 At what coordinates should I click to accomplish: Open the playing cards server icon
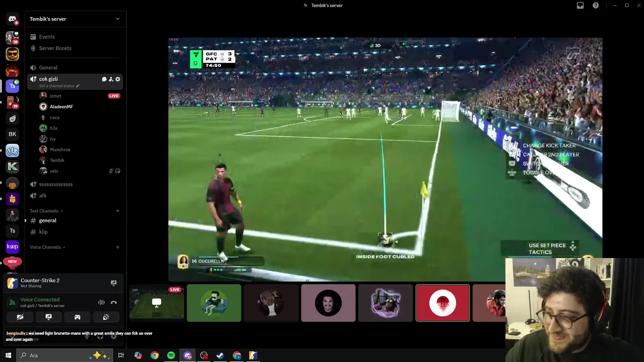coord(12,150)
